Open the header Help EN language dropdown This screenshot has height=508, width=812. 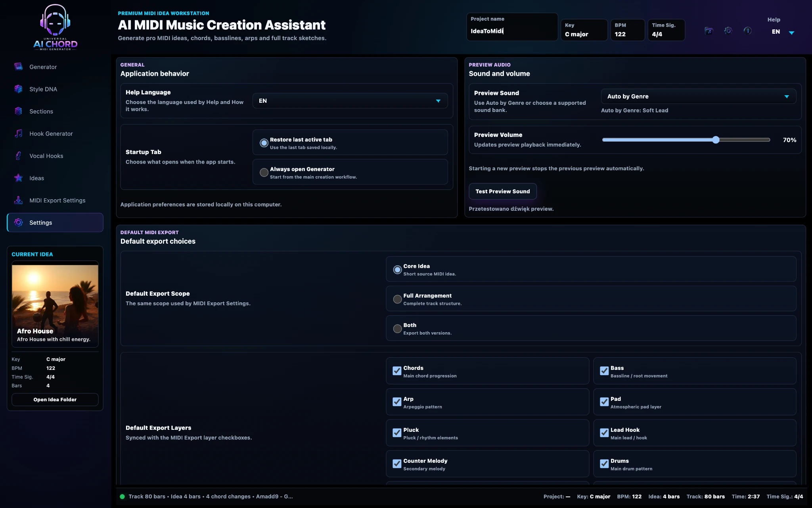783,32
